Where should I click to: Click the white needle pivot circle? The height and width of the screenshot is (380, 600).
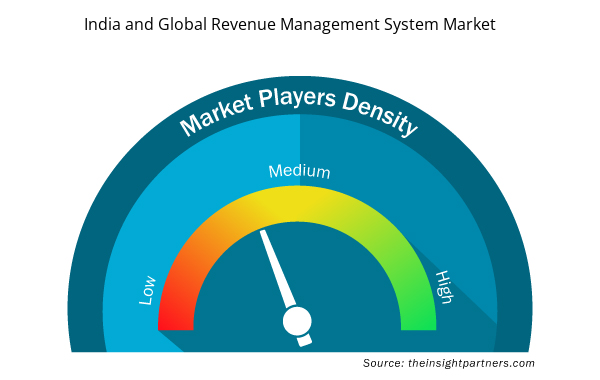pyautogui.click(x=297, y=321)
